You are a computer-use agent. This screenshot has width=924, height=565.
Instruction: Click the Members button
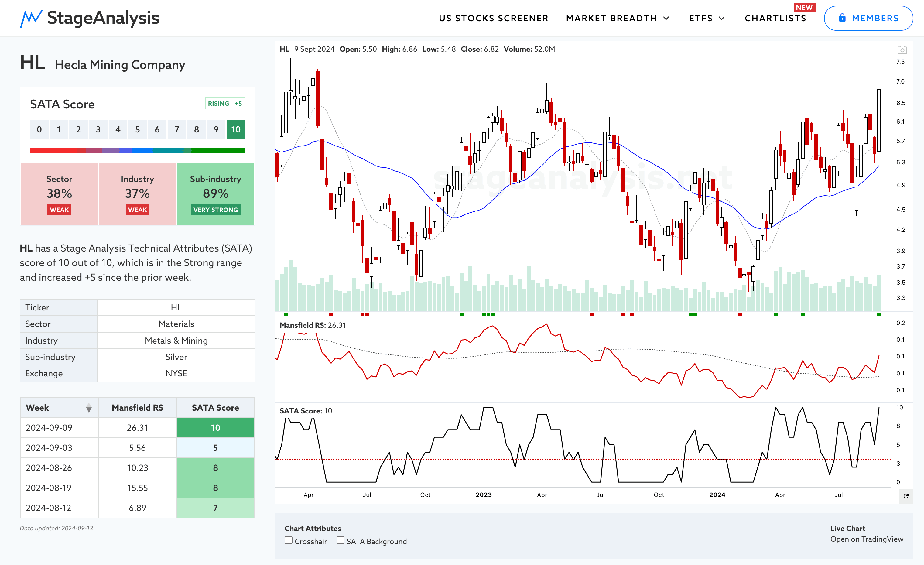[868, 18]
